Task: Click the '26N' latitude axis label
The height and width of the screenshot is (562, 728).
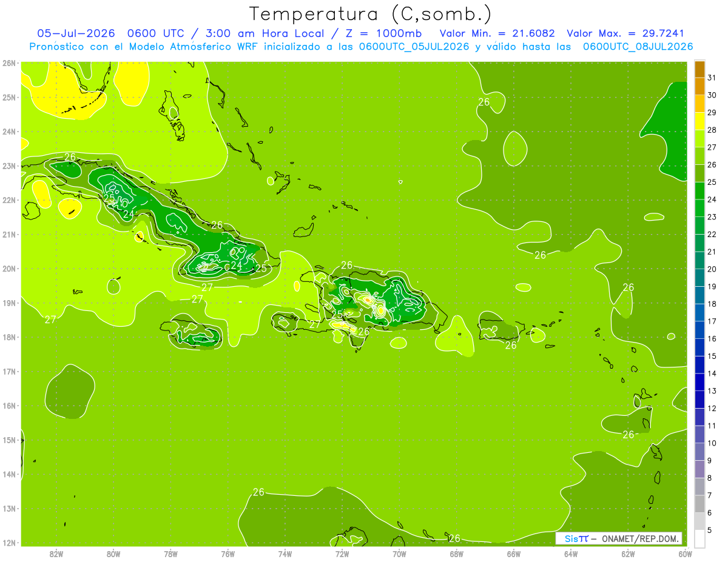Action: [8, 63]
